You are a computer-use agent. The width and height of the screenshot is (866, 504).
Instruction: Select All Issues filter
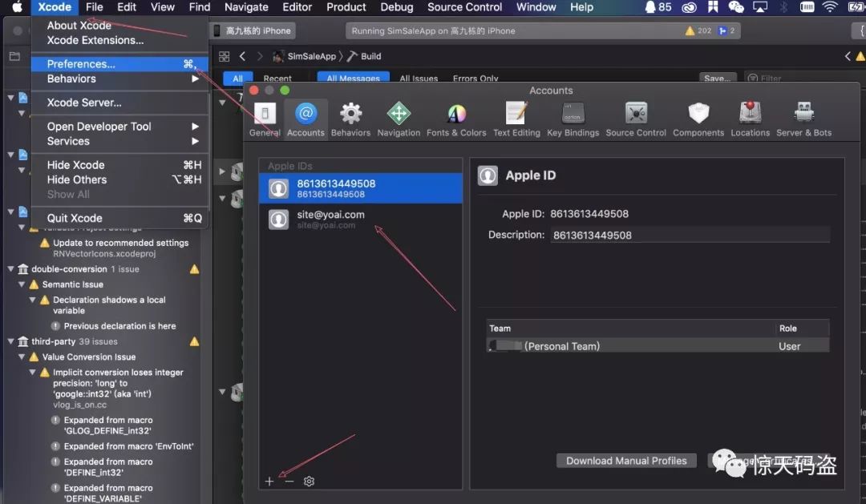coord(419,79)
